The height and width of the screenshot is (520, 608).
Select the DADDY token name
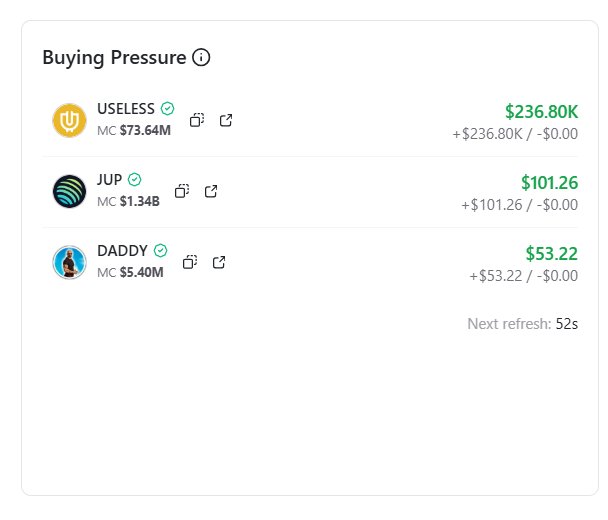tap(122, 250)
